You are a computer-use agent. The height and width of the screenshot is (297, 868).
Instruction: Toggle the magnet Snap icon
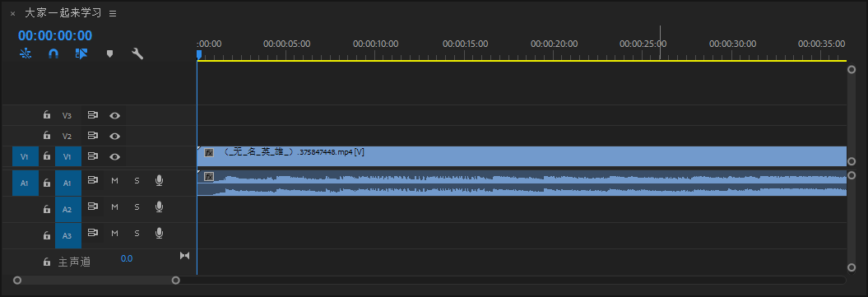pos(53,53)
